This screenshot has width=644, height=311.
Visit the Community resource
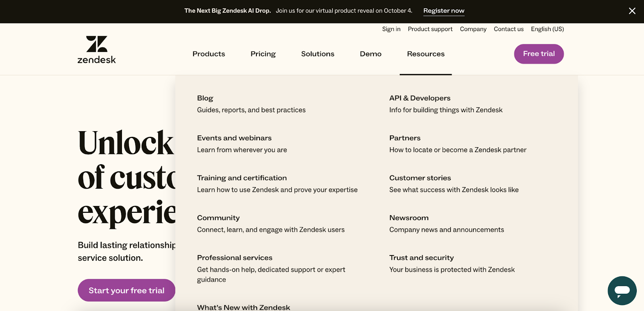(219, 218)
